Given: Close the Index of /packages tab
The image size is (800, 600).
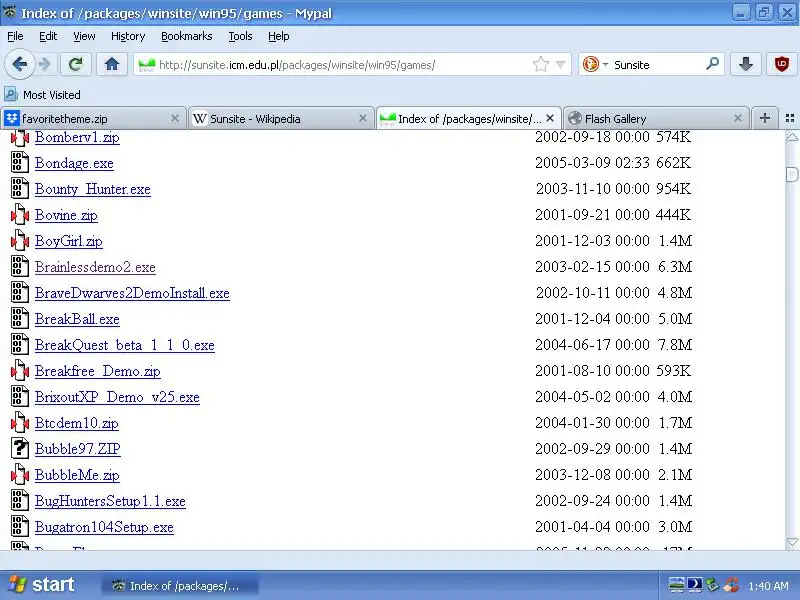Looking at the screenshot, I should (550, 118).
